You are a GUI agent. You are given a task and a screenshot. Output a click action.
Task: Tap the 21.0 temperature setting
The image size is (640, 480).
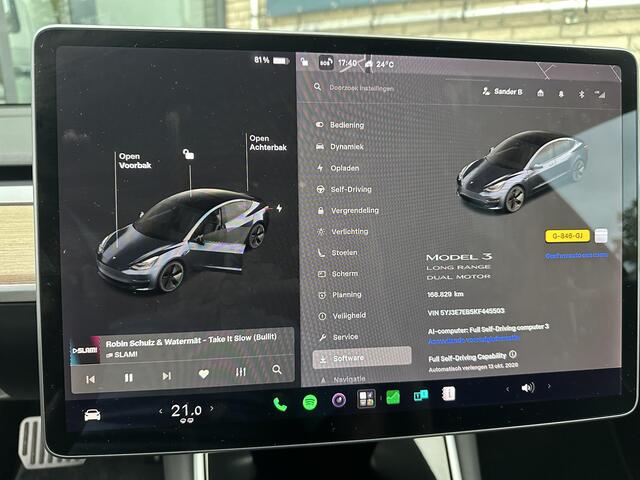186,410
